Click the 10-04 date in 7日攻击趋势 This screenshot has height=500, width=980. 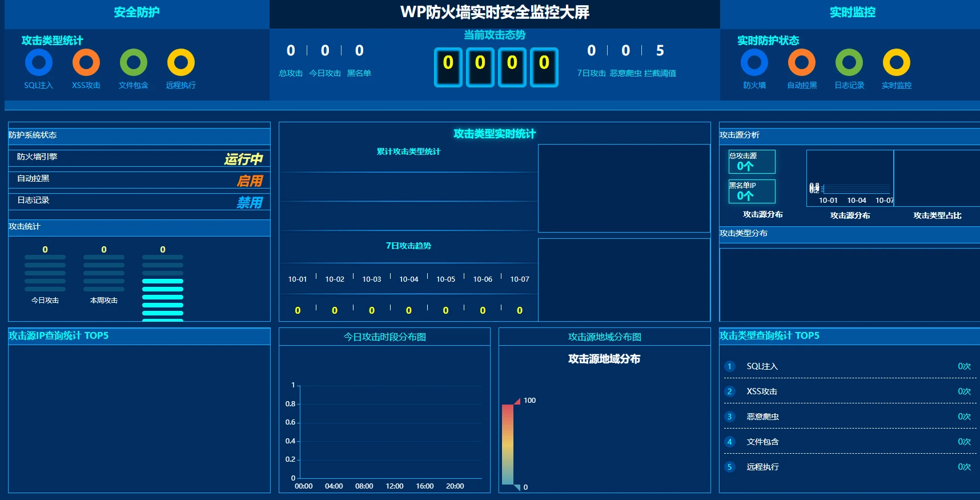click(408, 279)
